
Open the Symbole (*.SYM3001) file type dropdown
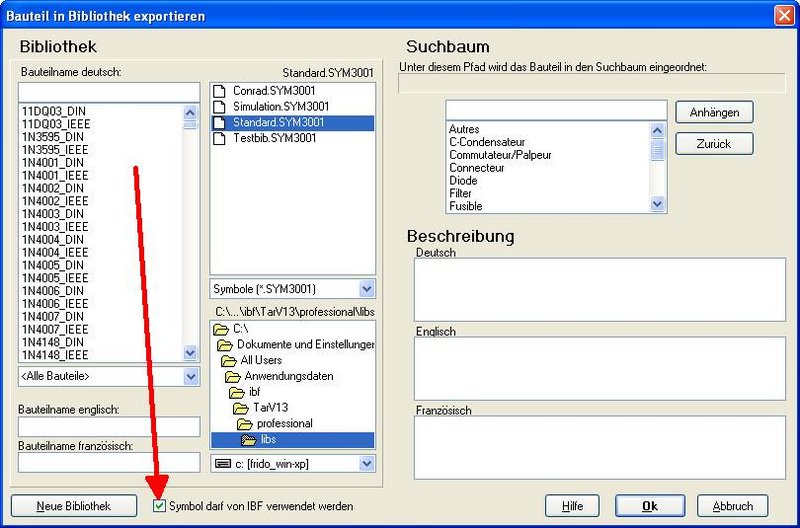(366, 289)
